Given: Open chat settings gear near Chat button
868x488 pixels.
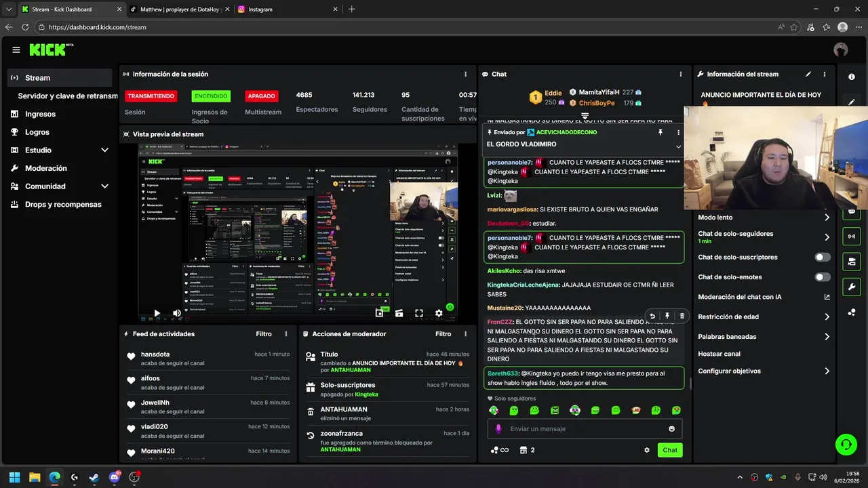Looking at the screenshot, I should [x=646, y=450].
